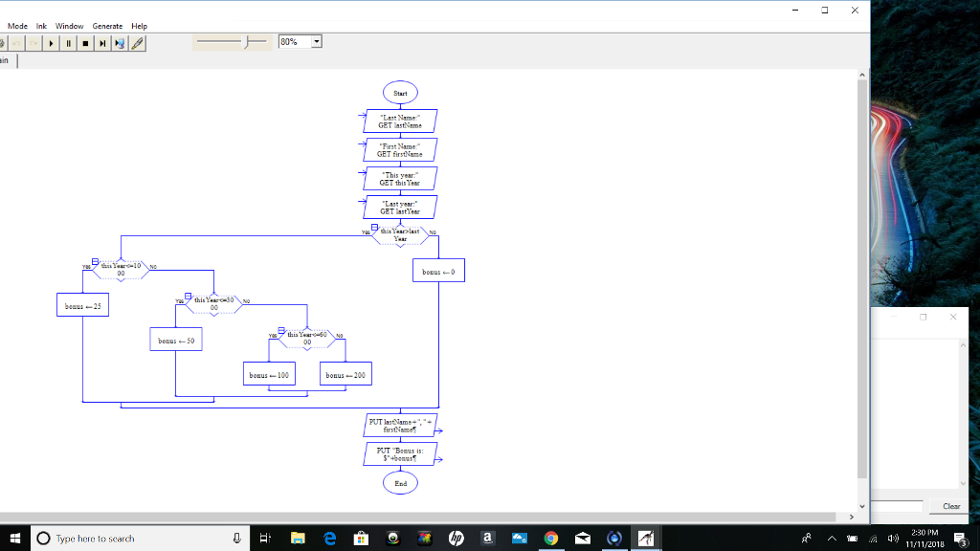Viewport: 980px width, 551px height.
Task: Open the Ink menu
Action: (40, 26)
